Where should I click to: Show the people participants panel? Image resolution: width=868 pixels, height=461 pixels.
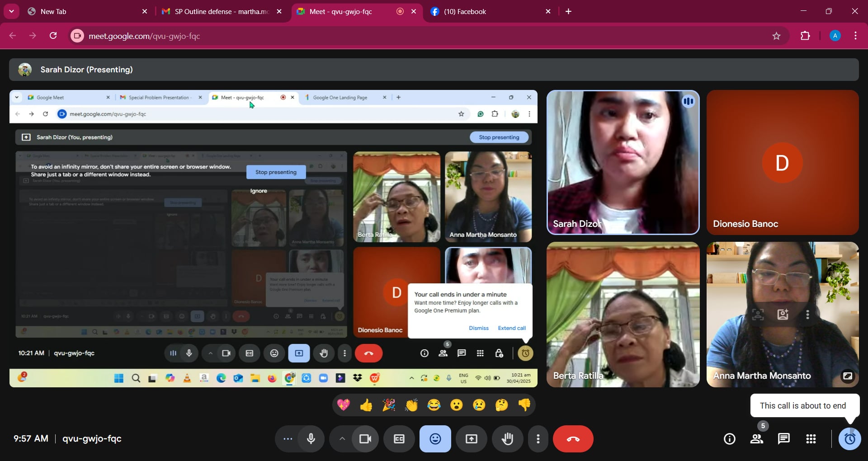[x=756, y=439]
